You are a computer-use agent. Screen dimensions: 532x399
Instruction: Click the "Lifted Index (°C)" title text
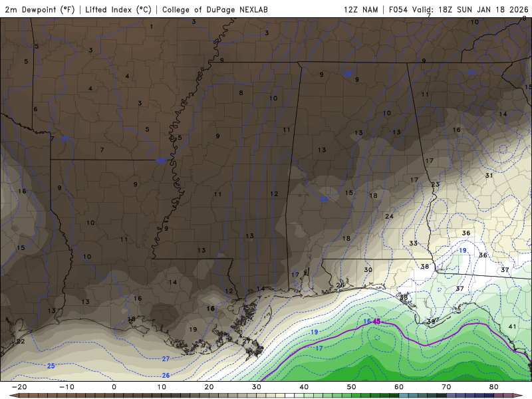[118, 9]
